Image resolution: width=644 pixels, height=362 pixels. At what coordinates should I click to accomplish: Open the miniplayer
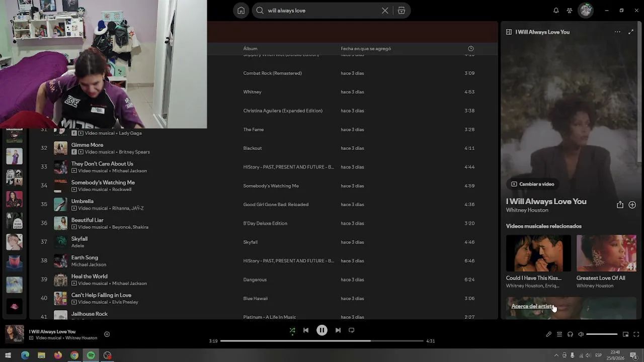click(x=626, y=334)
